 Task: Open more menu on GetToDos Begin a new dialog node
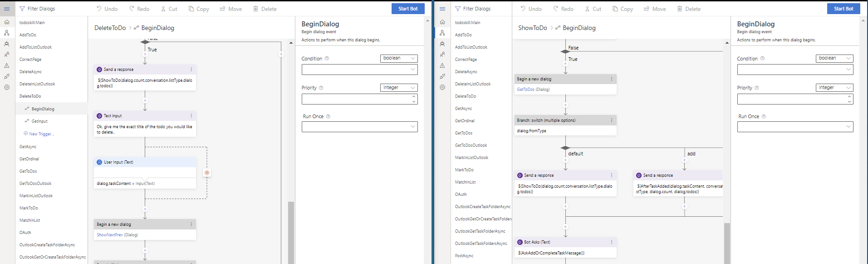pyautogui.click(x=612, y=79)
